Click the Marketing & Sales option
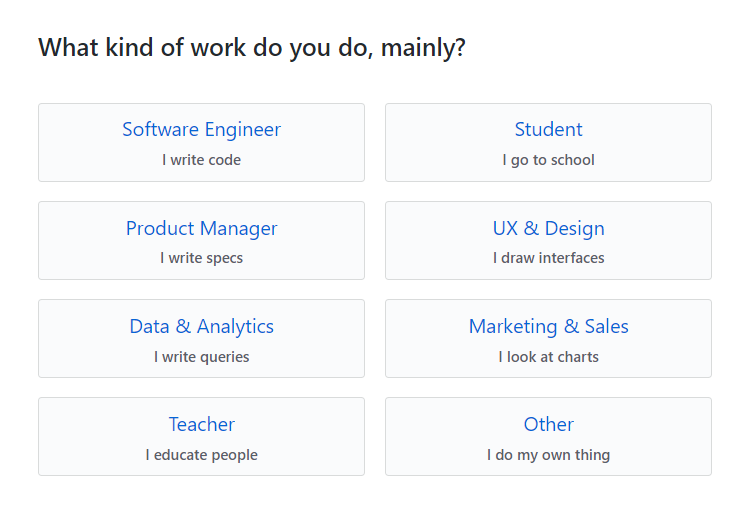Screen dimensions: 751x522 point(548,338)
